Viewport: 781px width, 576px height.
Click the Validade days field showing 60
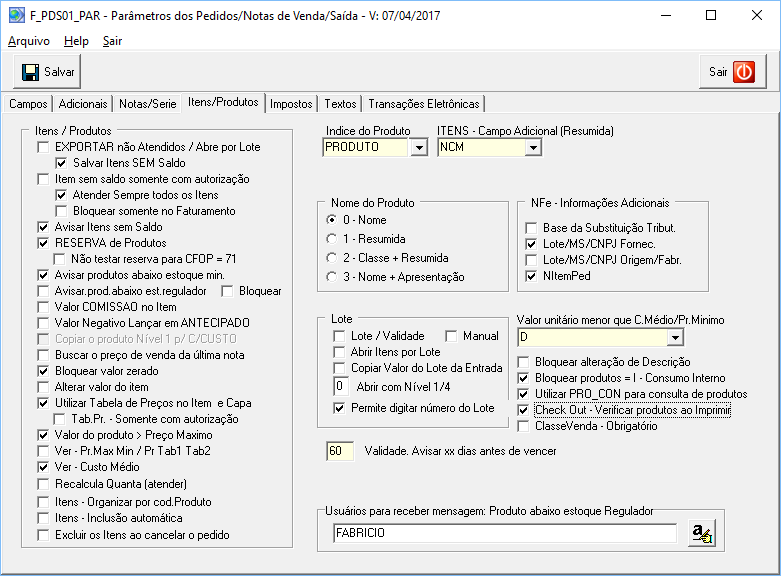(340, 451)
